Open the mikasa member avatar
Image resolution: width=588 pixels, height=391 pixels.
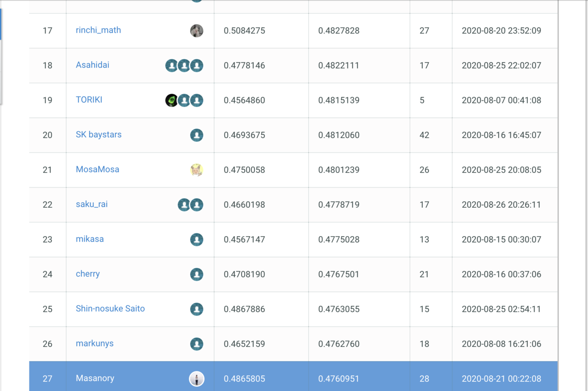pos(196,240)
